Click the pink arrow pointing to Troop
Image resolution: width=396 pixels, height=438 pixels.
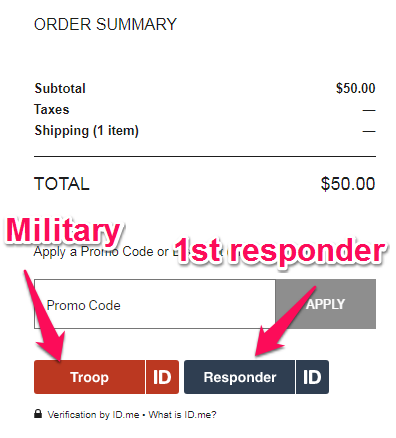(45, 317)
